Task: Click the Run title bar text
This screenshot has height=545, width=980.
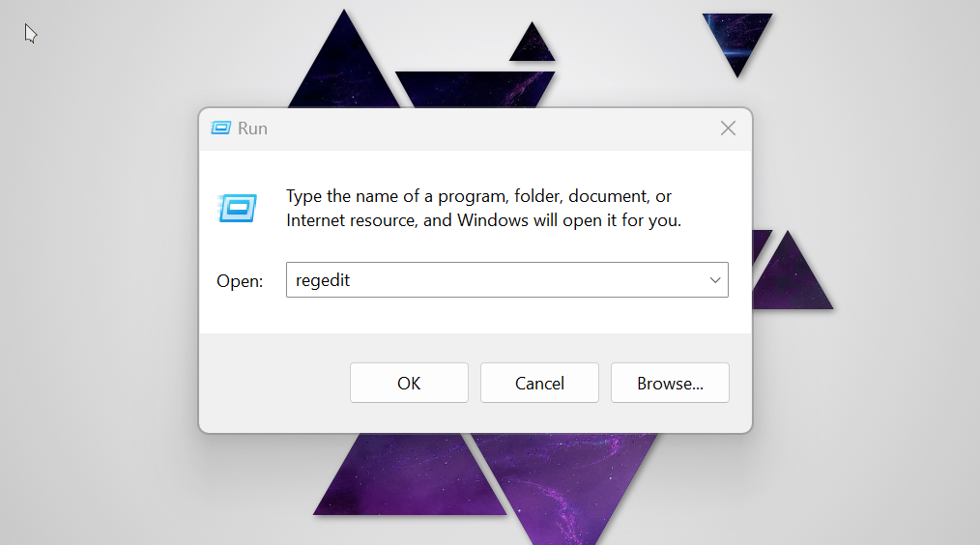Action: (252, 129)
